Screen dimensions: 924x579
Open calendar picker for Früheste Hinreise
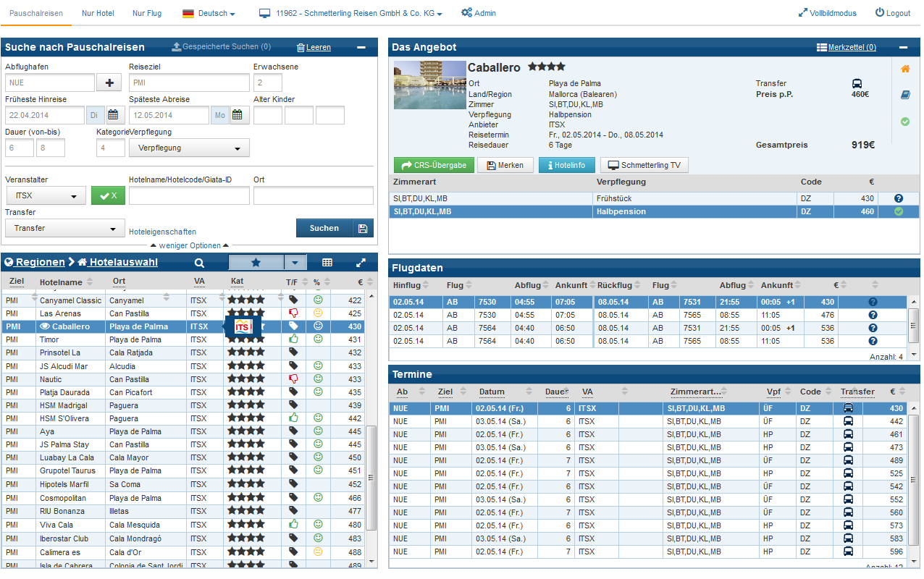point(114,115)
